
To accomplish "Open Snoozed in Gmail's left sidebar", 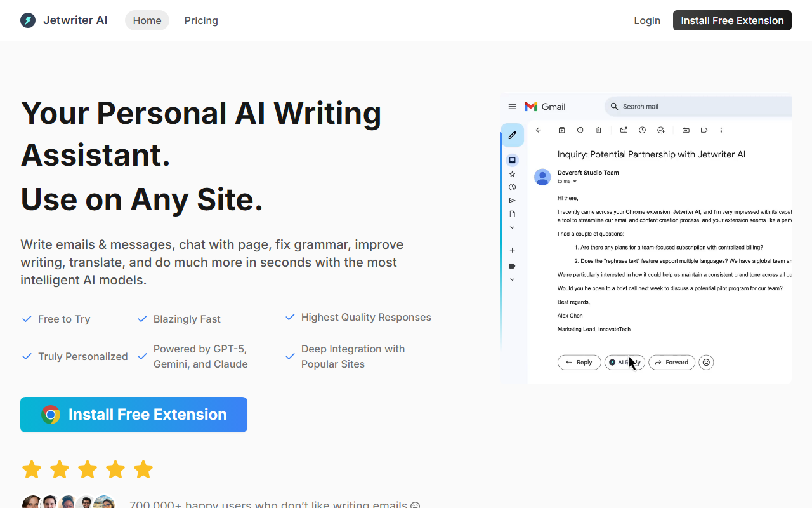I will (513, 187).
